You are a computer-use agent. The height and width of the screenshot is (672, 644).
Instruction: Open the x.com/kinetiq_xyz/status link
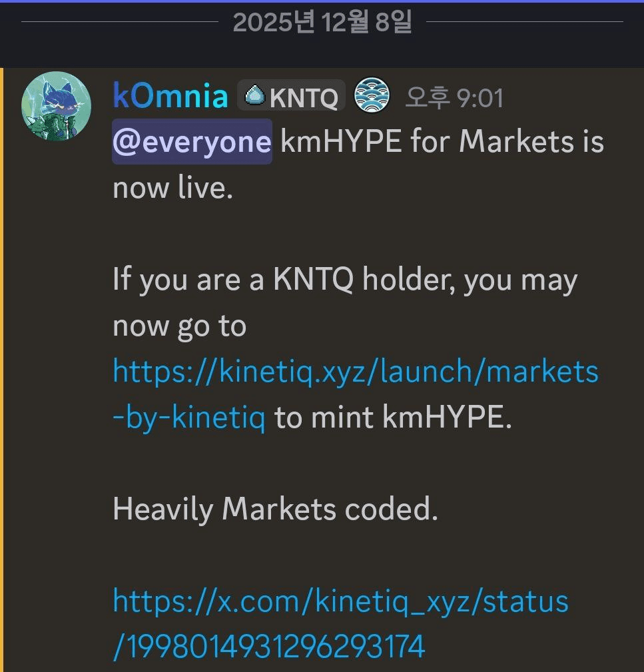(340, 601)
